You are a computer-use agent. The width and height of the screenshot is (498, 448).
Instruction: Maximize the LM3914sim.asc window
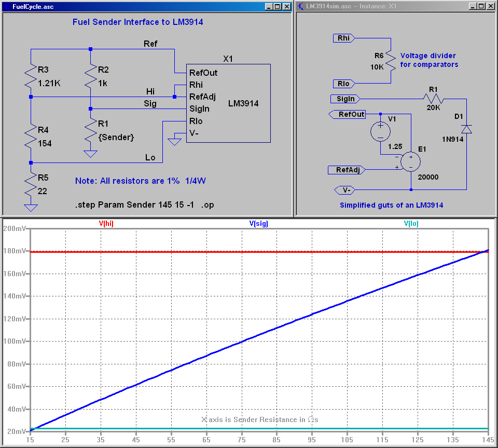click(481, 6)
